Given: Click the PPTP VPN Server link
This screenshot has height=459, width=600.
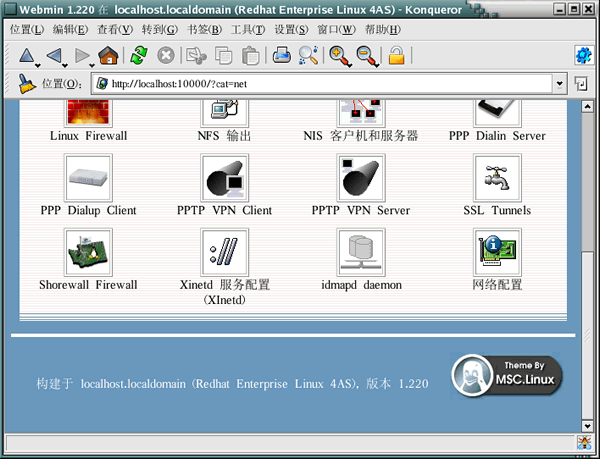Looking at the screenshot, I should 361,210.
